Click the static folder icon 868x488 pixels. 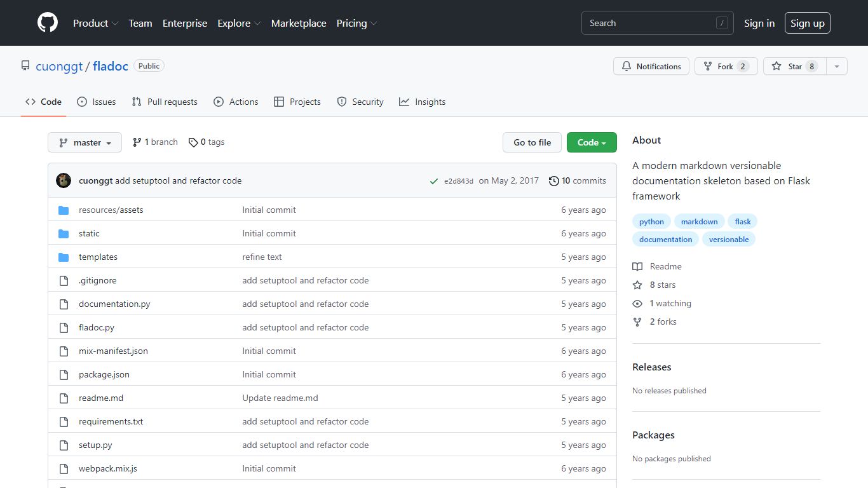(64, 233)
